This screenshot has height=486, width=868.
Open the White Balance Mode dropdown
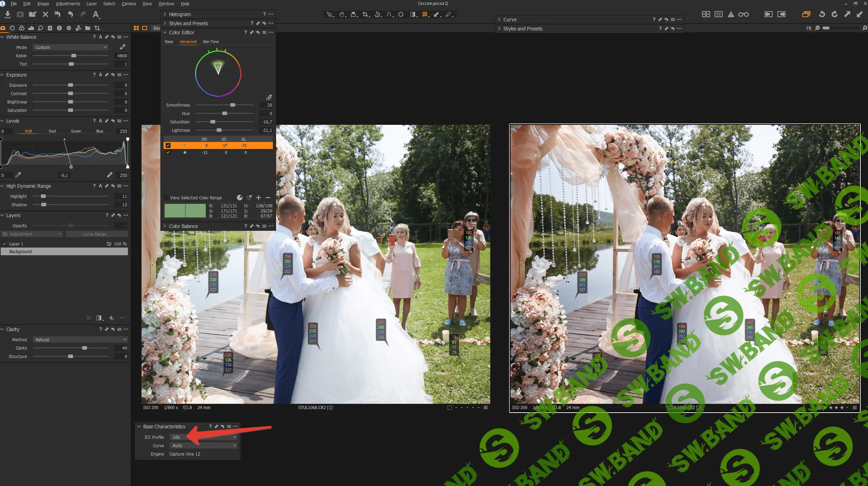tap(71, 47)
